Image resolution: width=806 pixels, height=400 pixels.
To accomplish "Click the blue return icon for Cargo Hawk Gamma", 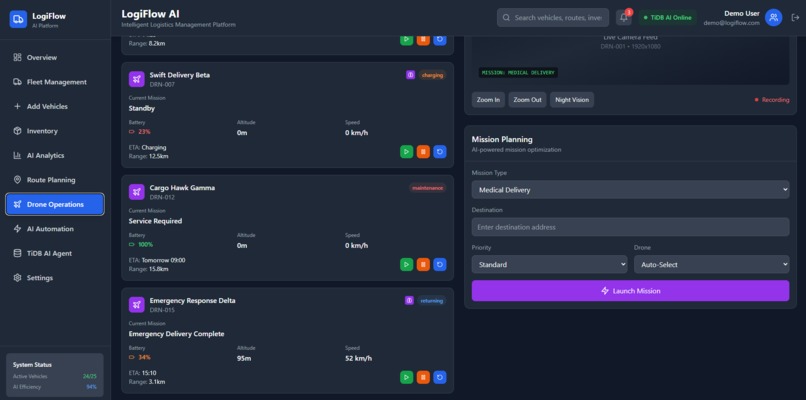I will [439, 264].
